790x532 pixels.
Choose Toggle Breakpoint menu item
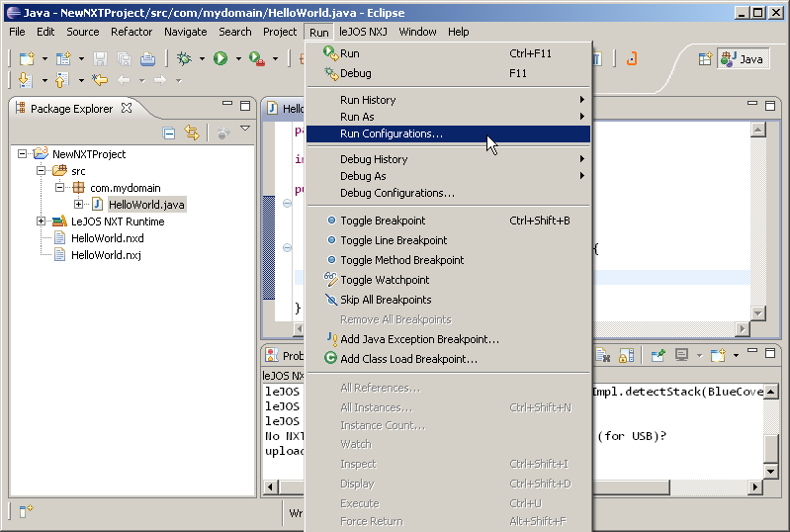449,221
